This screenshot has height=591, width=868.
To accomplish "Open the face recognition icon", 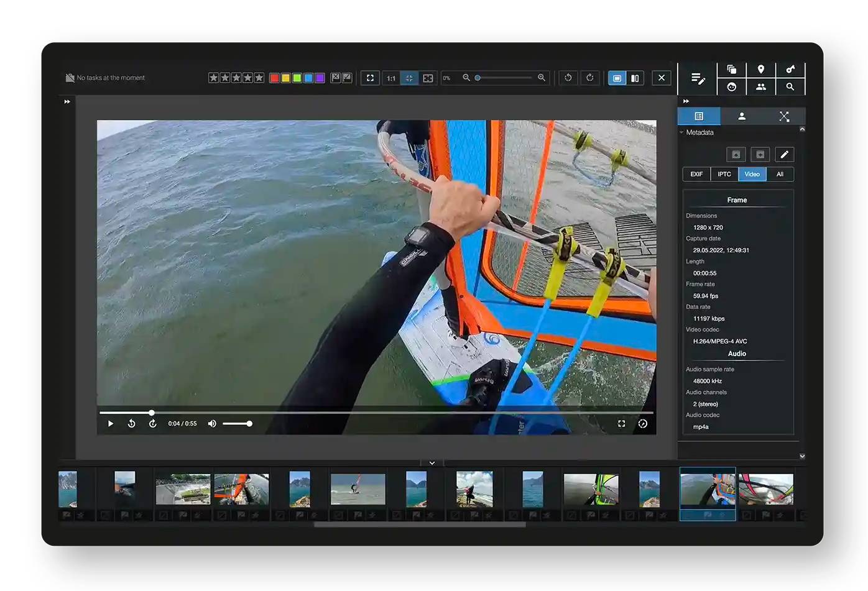I will point(732,87).
